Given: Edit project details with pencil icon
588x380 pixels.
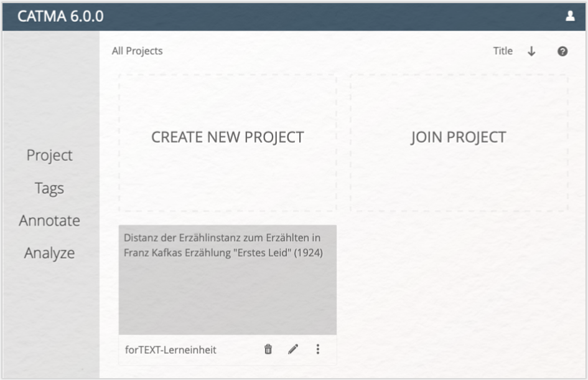Looking at the screenshot, I should click(293, 349).
